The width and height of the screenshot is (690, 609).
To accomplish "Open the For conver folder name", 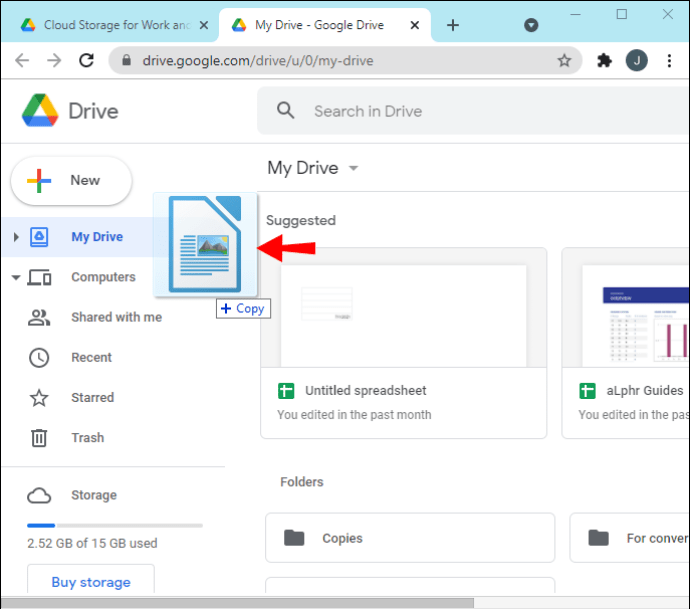I will tap(657, 538).
